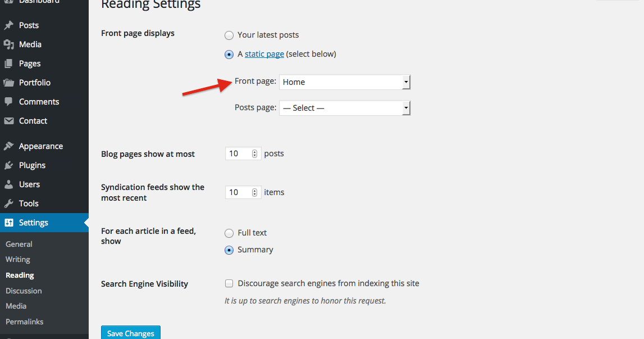Open Portfolio using its briefcase icon
Viewport: 644px width, 339px height.
tap(10, 82)
